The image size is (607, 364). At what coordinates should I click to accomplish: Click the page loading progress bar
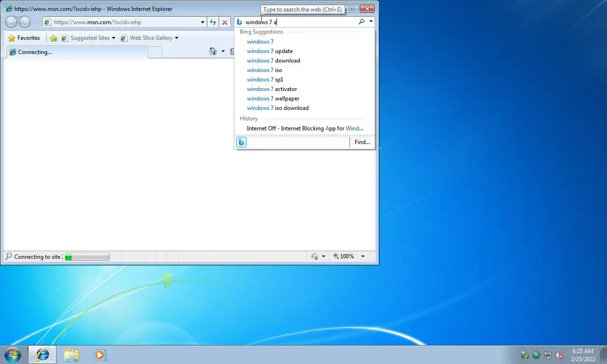87,257
